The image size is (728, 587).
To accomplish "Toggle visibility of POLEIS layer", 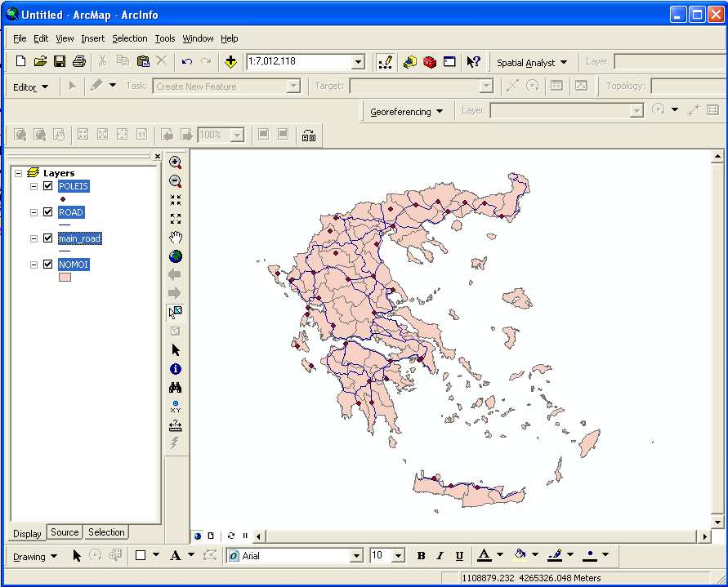I will tap(48, 186).
